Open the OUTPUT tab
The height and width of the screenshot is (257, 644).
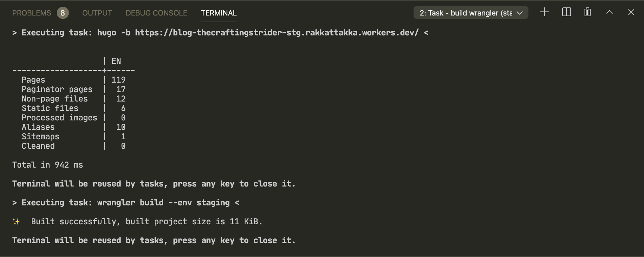click(x=97, y=13)
